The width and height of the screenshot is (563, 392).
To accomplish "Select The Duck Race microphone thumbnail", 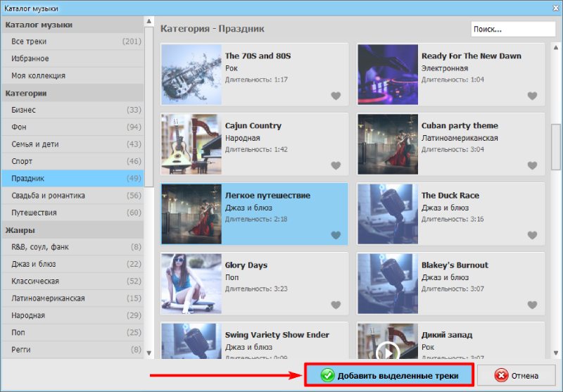I will pyautogui.click(x=388, y=213).
